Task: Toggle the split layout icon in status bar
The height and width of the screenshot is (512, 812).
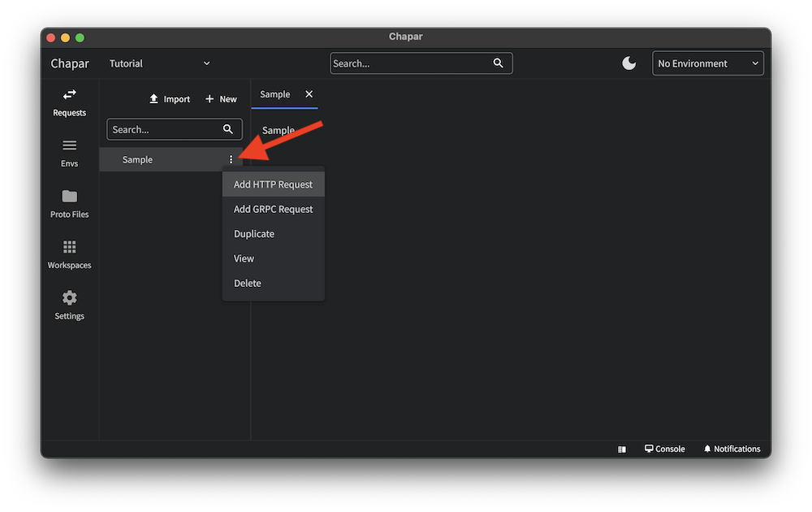Action: [621, 449]
